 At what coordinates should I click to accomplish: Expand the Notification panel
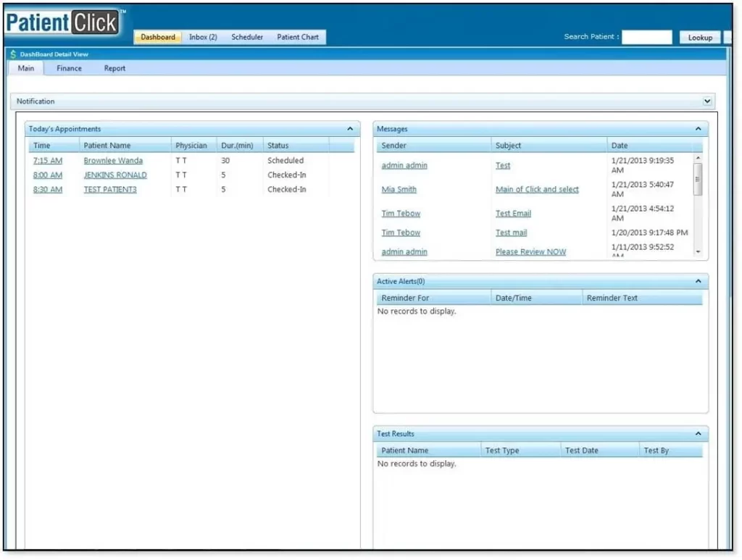pyautogui.click(x=709, y=101)
